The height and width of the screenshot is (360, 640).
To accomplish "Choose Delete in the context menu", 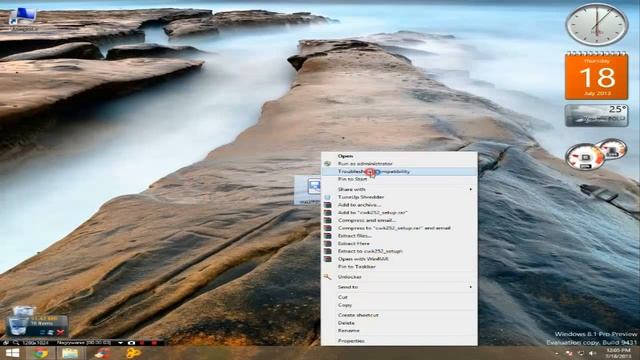I will [399, 323].
